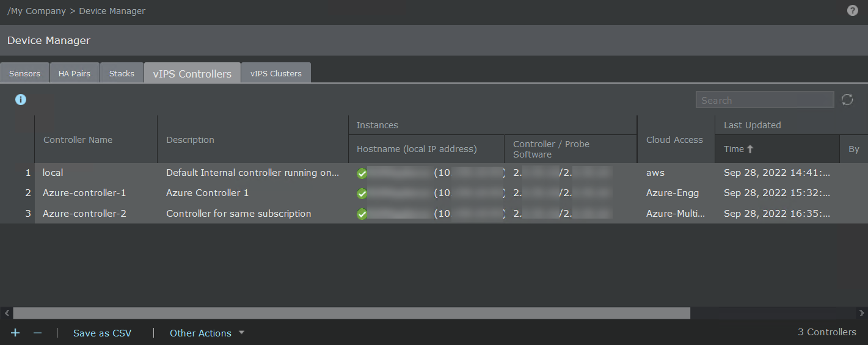
Task: Open the Stacks tab
Action: click(x=122, y=73)
